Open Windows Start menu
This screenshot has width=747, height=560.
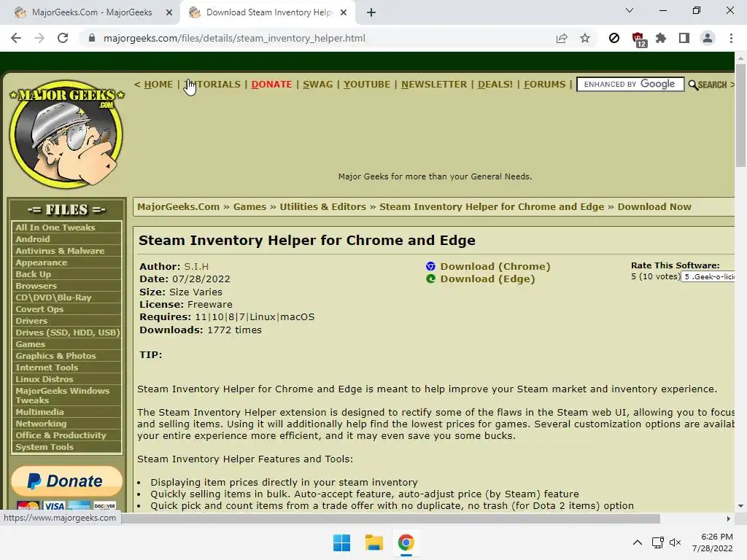(x=341, y=542)
